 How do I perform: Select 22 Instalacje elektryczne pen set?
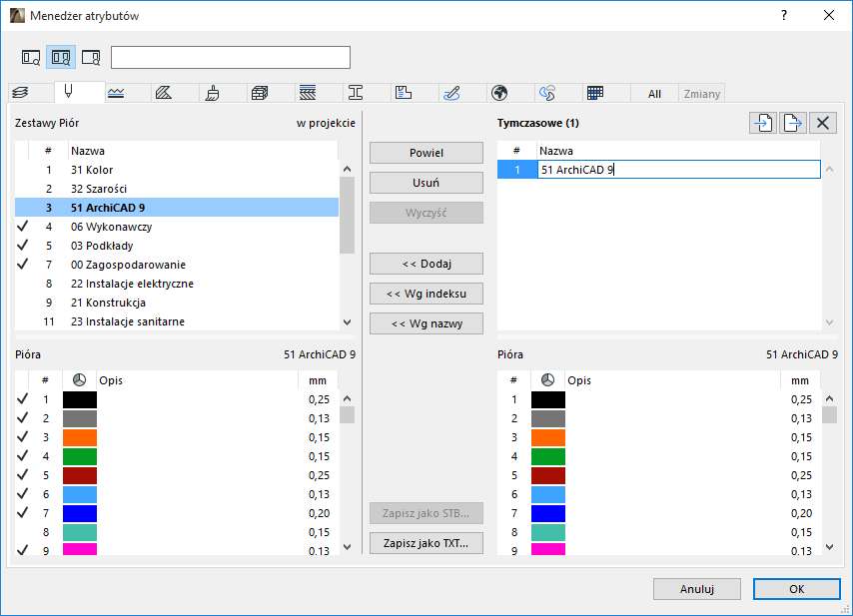(x=177, y=284)
